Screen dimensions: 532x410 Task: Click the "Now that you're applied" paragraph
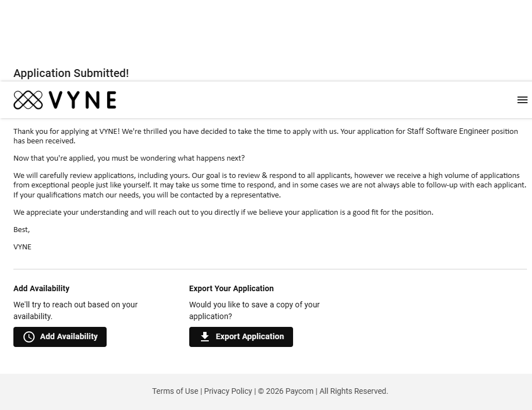coord(129,158)
